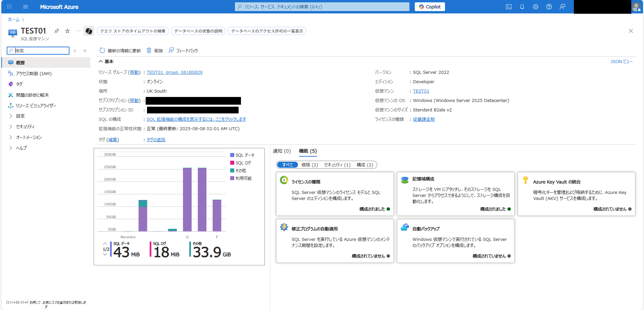Open the feedback icon in top bar
Image resolution: width=644 pixels, height=310 pixels.
pos(562,7)
